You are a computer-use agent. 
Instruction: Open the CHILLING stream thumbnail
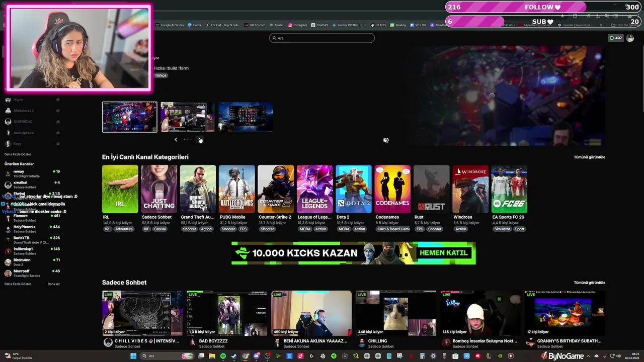[396, 313]
